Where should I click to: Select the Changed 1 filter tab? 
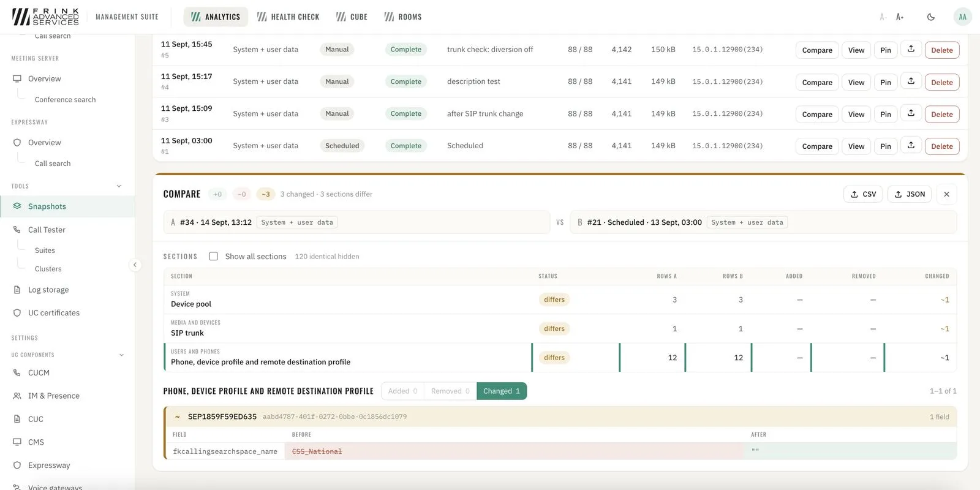(502, 391)
